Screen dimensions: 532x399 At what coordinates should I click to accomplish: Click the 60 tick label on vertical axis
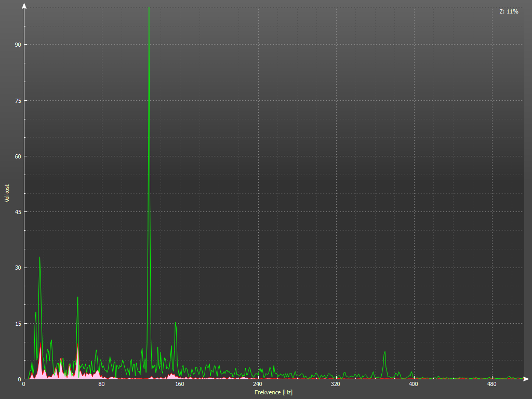(18, 156)
